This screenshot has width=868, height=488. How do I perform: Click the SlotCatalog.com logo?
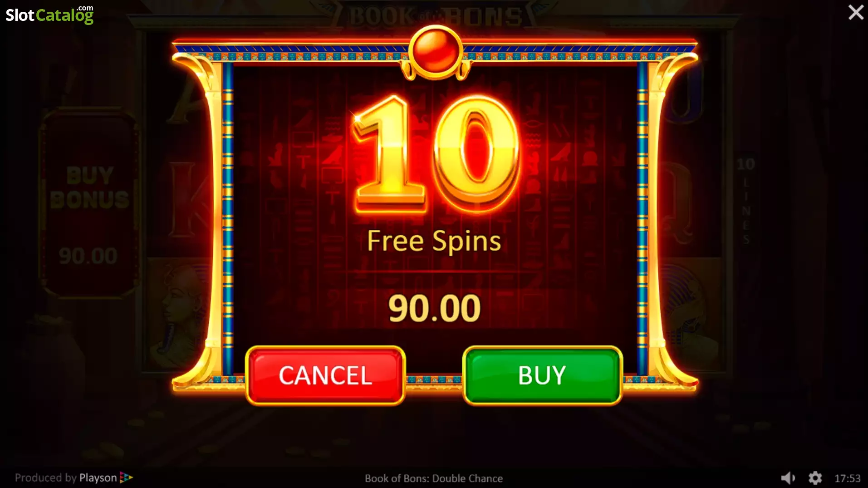pyautogui.click(x=49, y=15)
